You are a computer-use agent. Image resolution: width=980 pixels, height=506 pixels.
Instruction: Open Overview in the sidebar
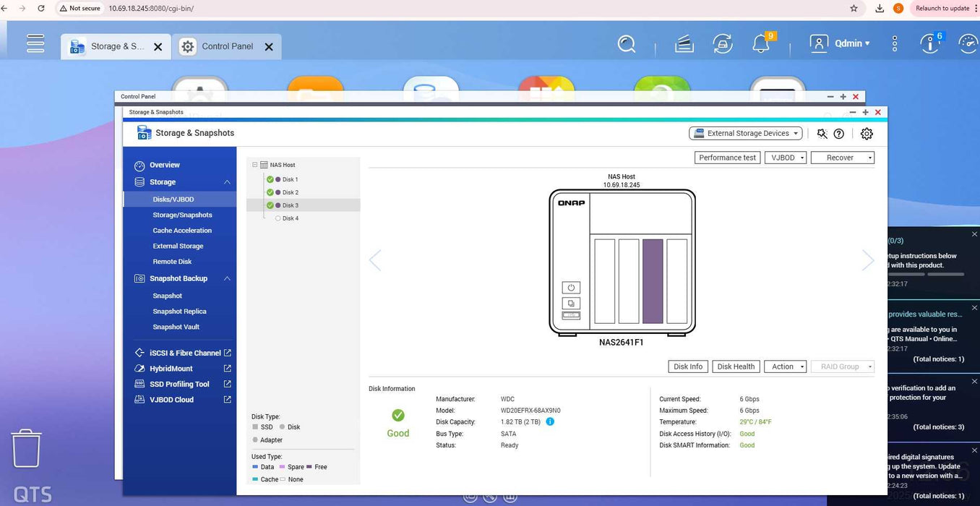pos(165,165)
